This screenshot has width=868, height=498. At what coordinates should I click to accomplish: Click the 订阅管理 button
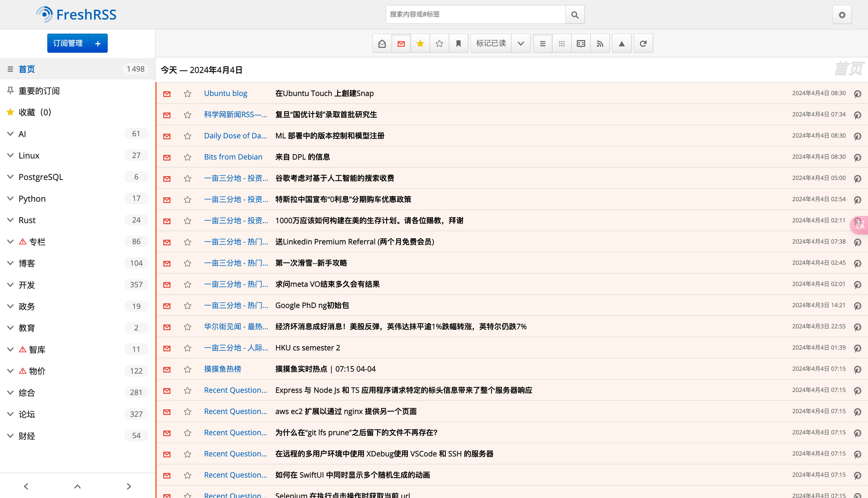(x=68, y=43)
